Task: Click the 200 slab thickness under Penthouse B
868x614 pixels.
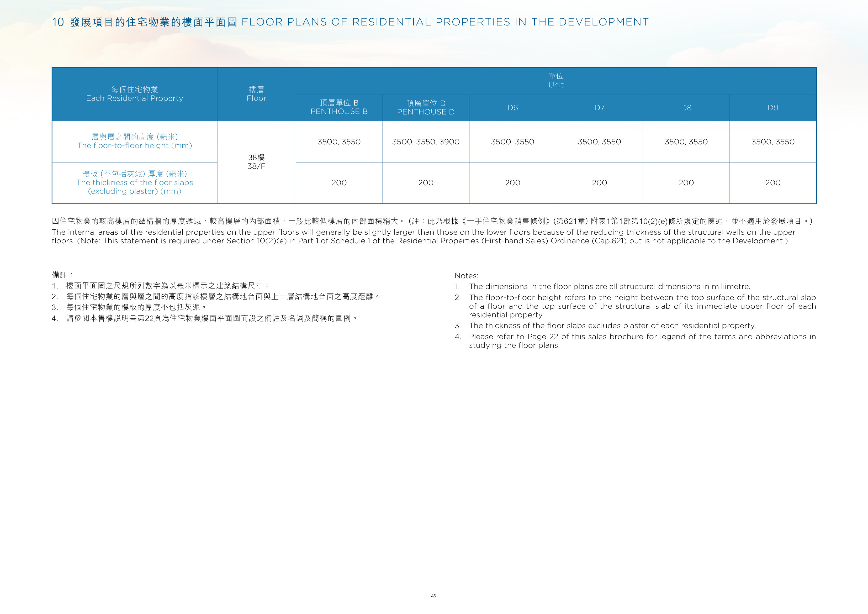Action: tap(339, 183)
